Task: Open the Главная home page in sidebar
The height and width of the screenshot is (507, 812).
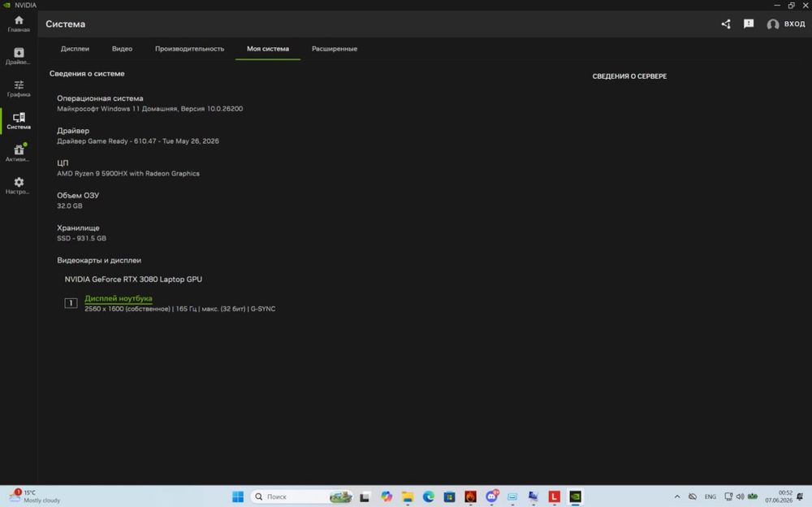Action: click(x=19, y=24)
